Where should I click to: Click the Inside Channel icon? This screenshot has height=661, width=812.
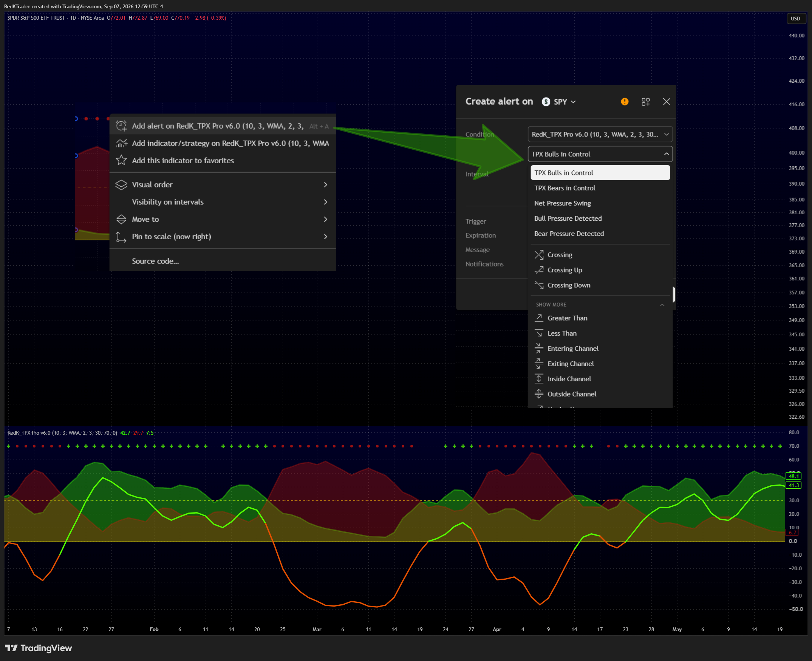tap(539, 379)
